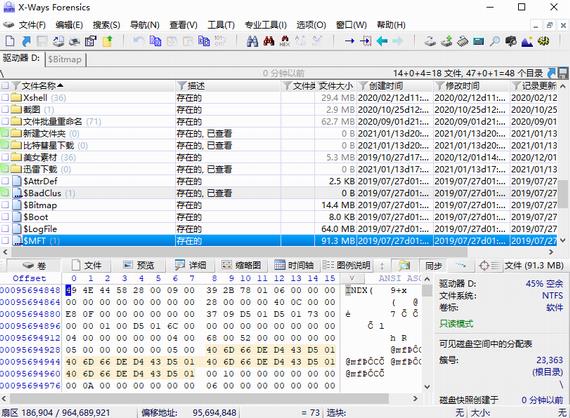The height and width of the screenshot is (418, 570).
Task: Open the 专业工具(I) menu
Action: pos(265,25)
